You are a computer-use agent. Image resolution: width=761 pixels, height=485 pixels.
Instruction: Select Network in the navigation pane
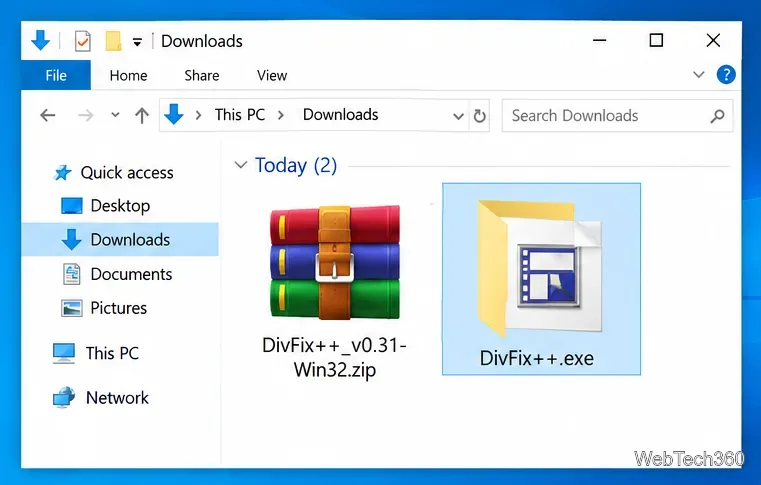(x=117, y=398)
